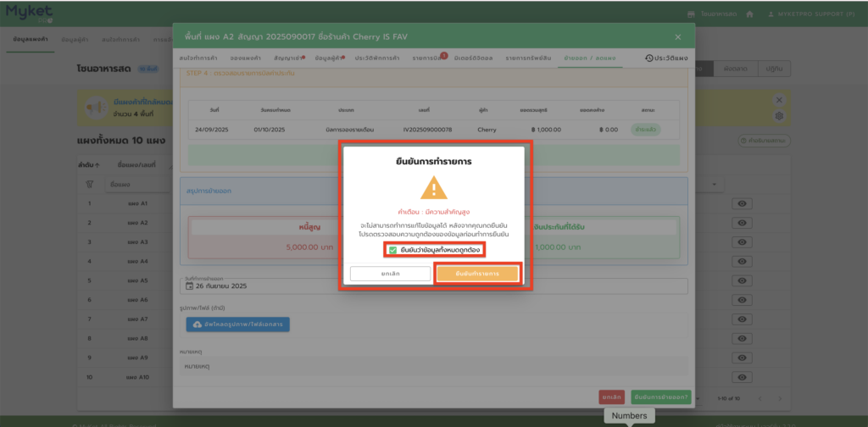
Task: Toggle eye icon for แผง A1 row
Action: [743, 203]
